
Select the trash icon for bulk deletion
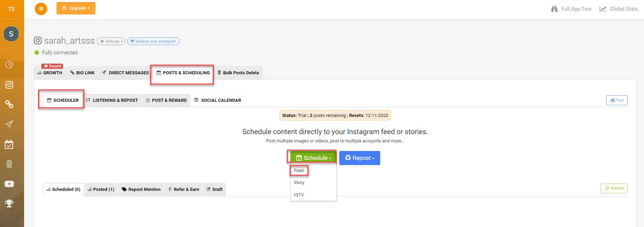pyautogui.click(x=9, y=164)
